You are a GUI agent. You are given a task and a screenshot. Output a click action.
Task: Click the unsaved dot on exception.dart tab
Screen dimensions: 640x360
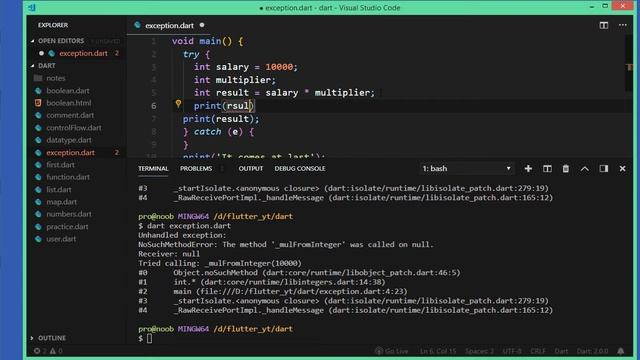pos(202,25)
